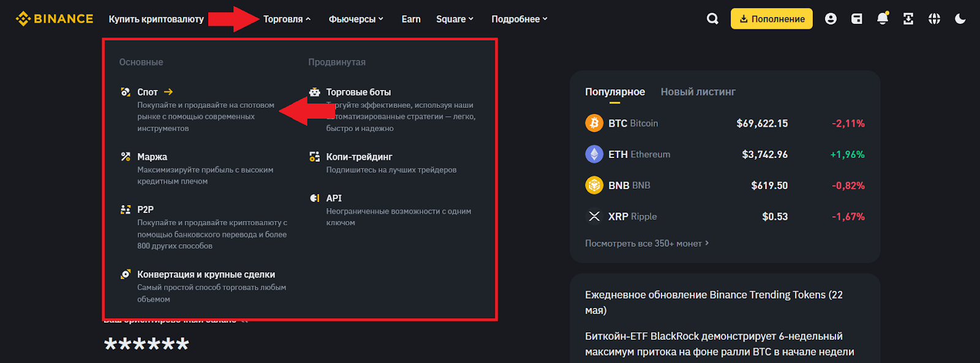Click the P2P people icon
Screen dimensions: 980x363
tap(126, 209)
